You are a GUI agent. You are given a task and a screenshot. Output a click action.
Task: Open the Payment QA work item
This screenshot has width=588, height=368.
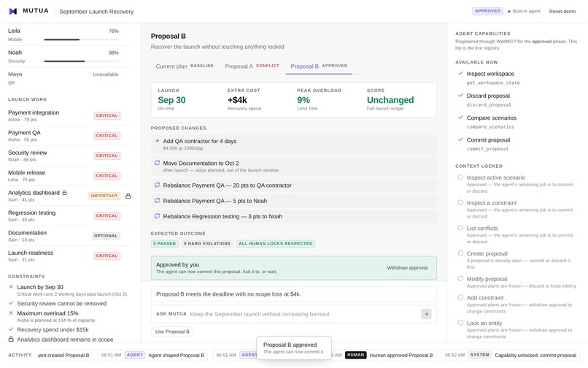click(70, 136)
